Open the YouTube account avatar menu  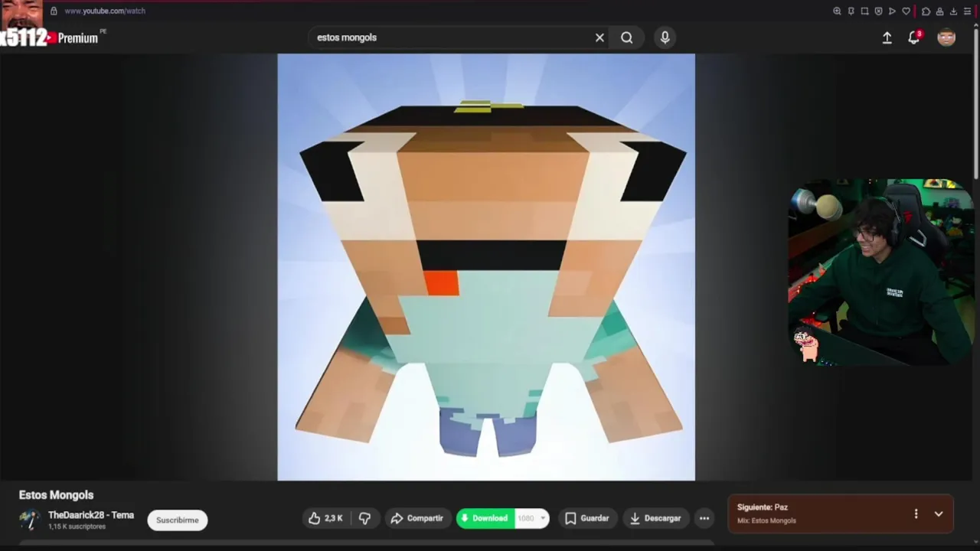point(946,37)
